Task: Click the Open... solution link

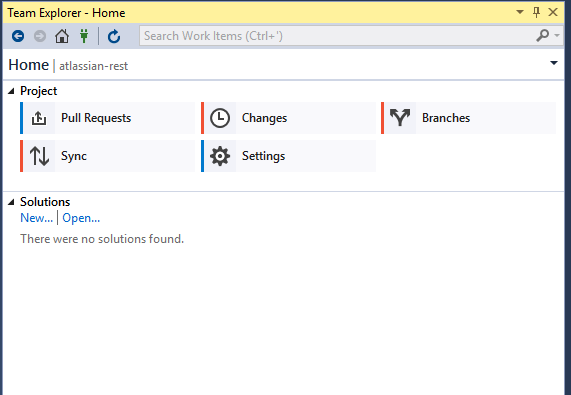Action: (x=81, y=218)
